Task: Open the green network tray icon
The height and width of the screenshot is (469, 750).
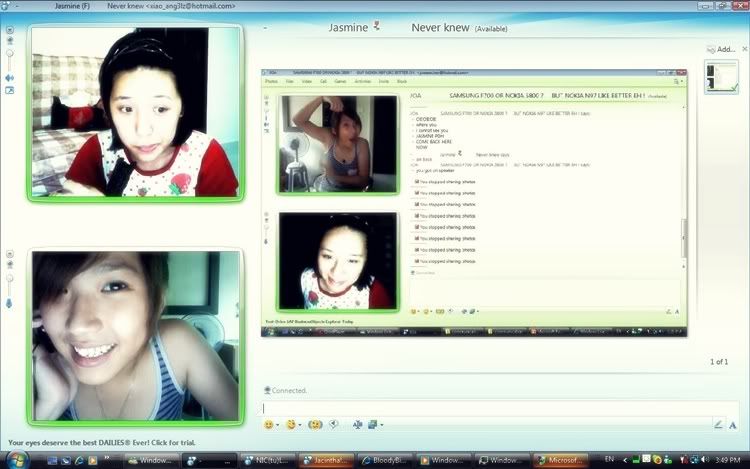Action: (636, 460)
